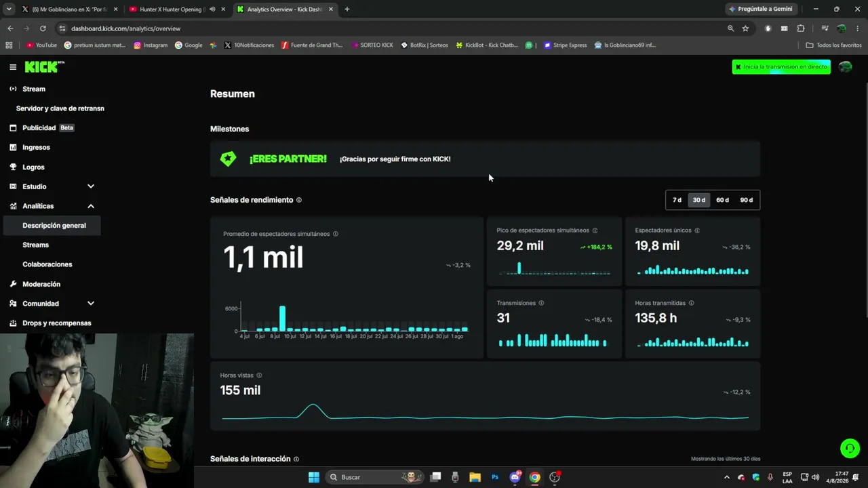This screenshot has height=488, width=868.
Task: Click info icon beside Transmisiones
Action: coord(541,303)
